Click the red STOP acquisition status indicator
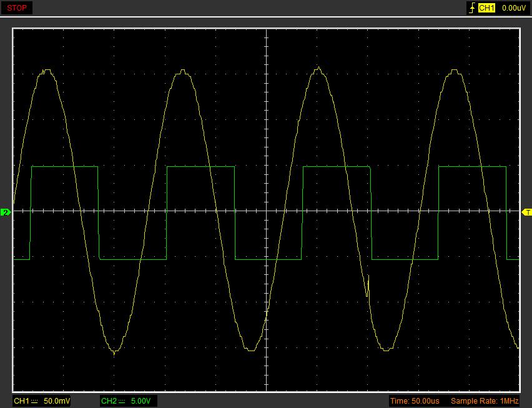 pyautogui.click(x=17, y=8)
